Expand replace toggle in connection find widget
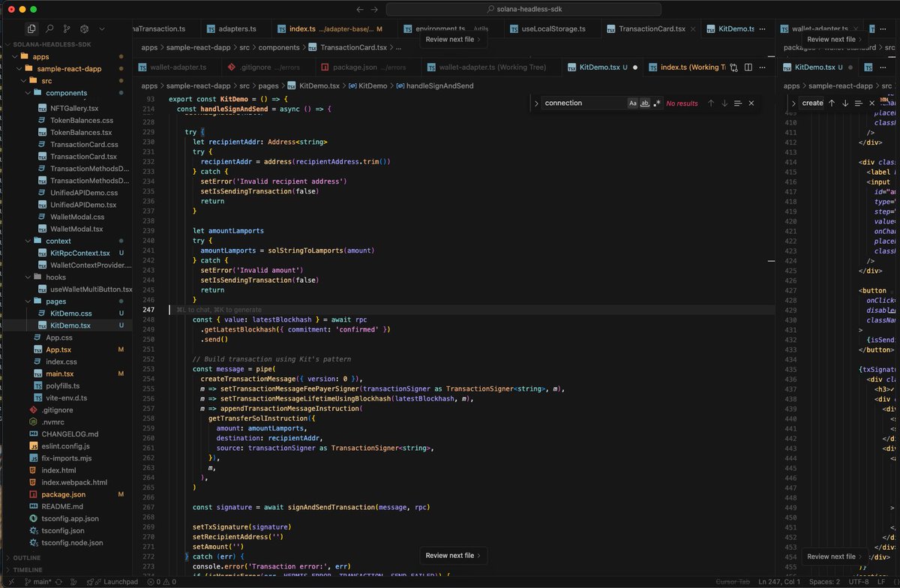 pos(536,103)
